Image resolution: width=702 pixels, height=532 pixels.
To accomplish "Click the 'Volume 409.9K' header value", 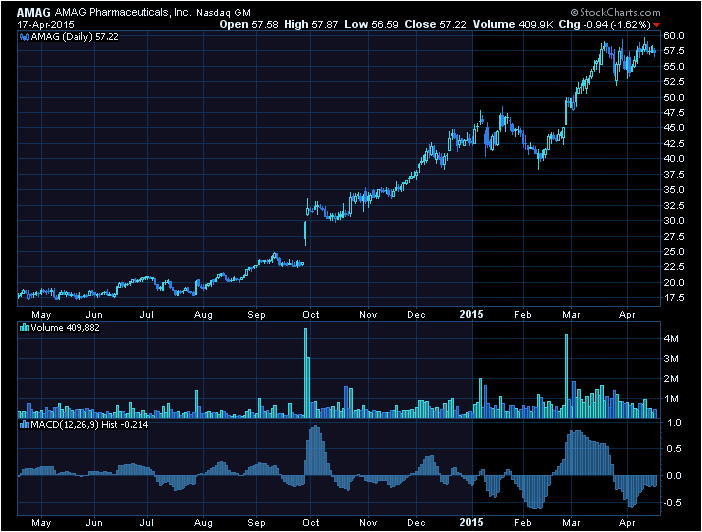I will click(513, 25).
